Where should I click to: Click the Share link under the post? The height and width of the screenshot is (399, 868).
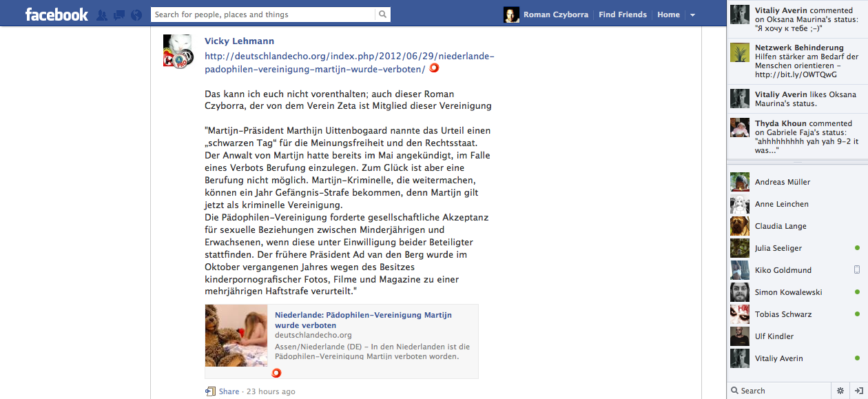229,391
